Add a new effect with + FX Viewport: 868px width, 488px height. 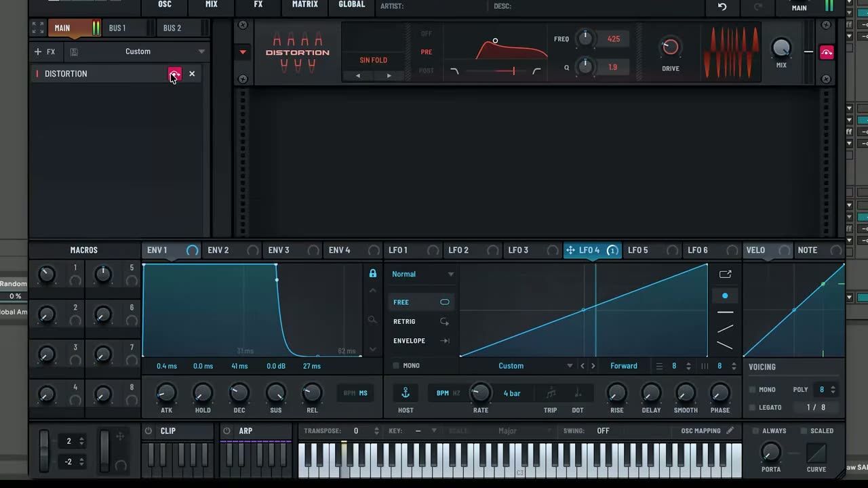point(45,52)
